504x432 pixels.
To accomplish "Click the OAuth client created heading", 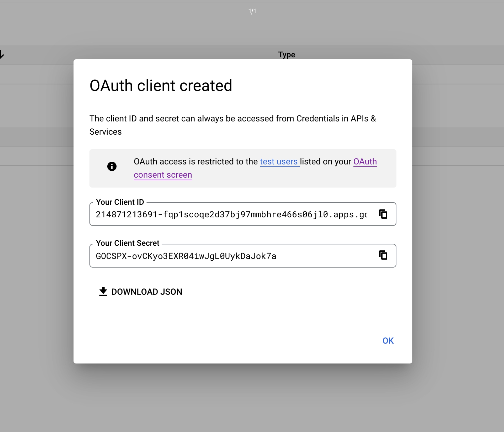I will [x=161, y=86].
